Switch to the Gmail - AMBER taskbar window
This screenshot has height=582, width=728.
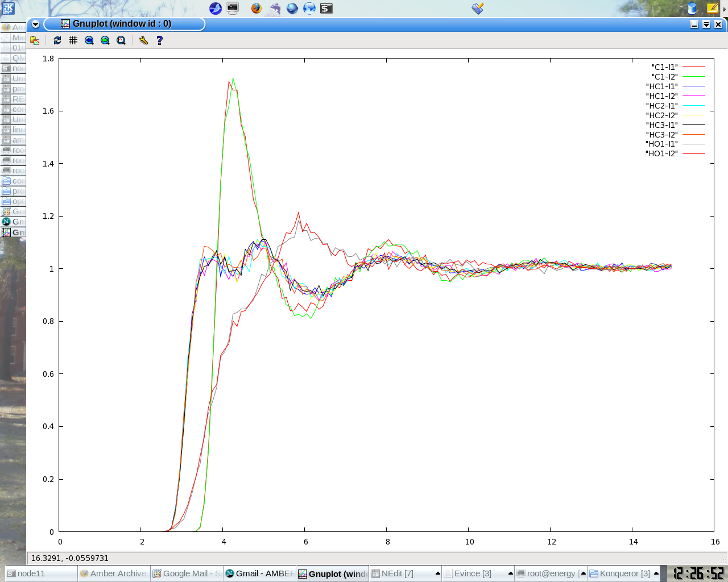pos(259,573)
